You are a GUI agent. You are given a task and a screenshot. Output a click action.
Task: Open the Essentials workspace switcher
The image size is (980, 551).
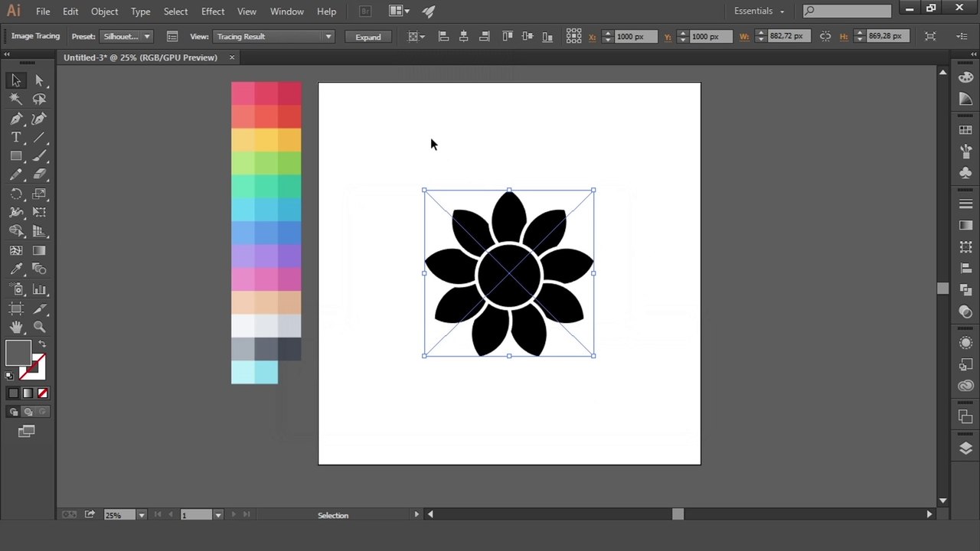coord(759,11)
